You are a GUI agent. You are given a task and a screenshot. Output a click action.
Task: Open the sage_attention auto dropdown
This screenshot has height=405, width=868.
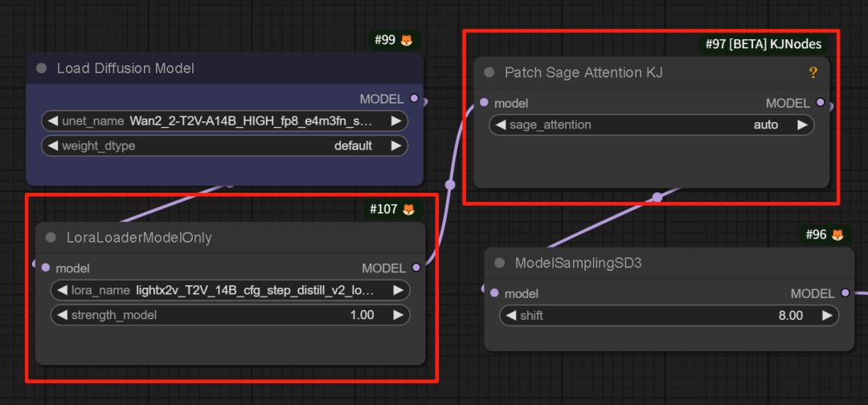pyautogui.click(x=652, y=125)
